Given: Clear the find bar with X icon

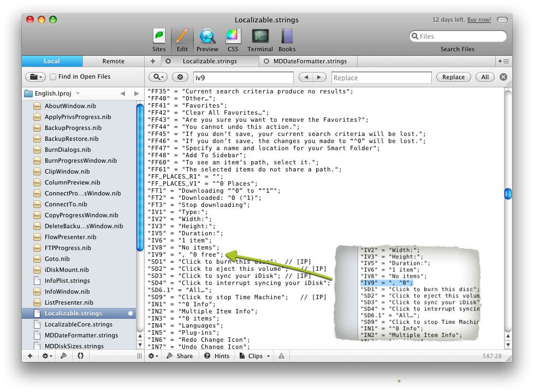Looking at the screenshot, I should (503, 77).
